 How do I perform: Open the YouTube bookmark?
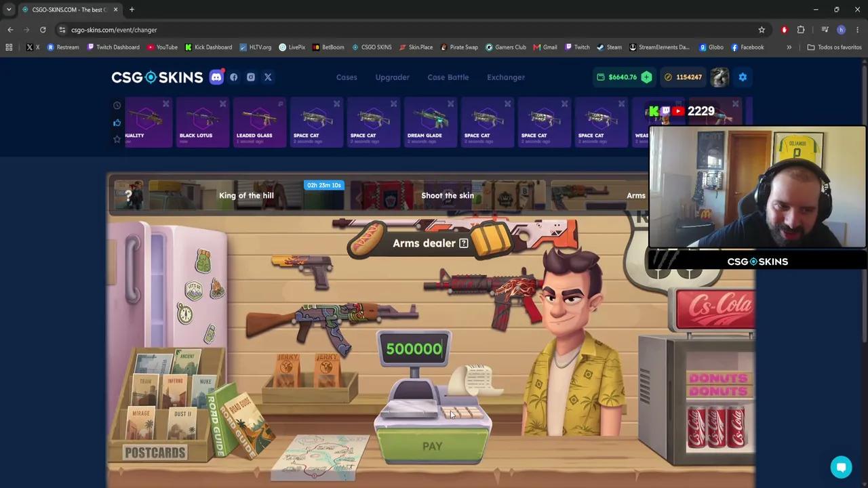162,47
